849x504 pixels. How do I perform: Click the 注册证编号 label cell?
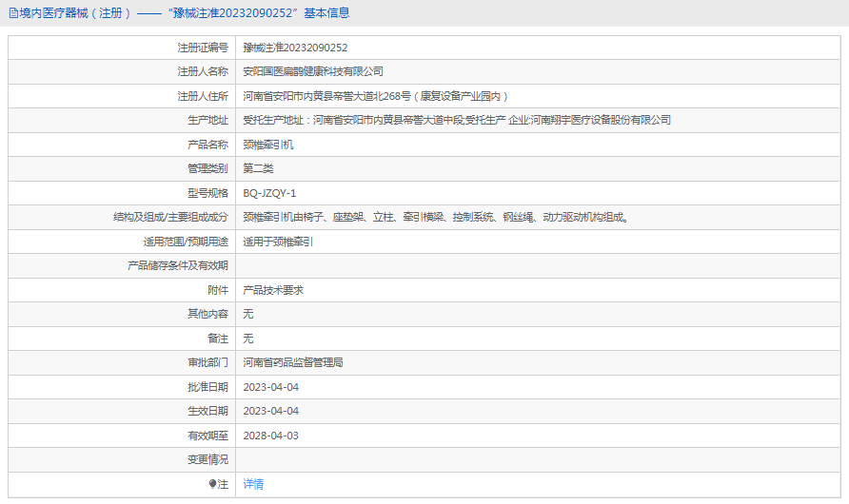click(x=203, y=48)
